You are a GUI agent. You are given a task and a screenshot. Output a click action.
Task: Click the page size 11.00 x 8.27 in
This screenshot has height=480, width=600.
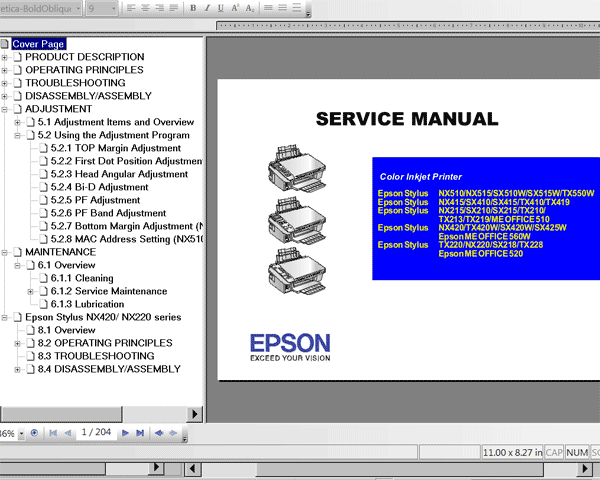tap(512, 453)
